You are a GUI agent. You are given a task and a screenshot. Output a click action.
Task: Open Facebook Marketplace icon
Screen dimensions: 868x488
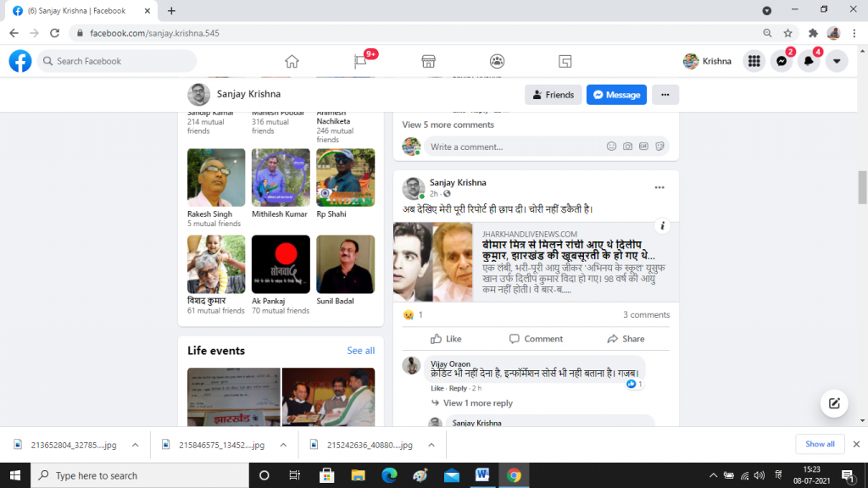tap(428, 61)
